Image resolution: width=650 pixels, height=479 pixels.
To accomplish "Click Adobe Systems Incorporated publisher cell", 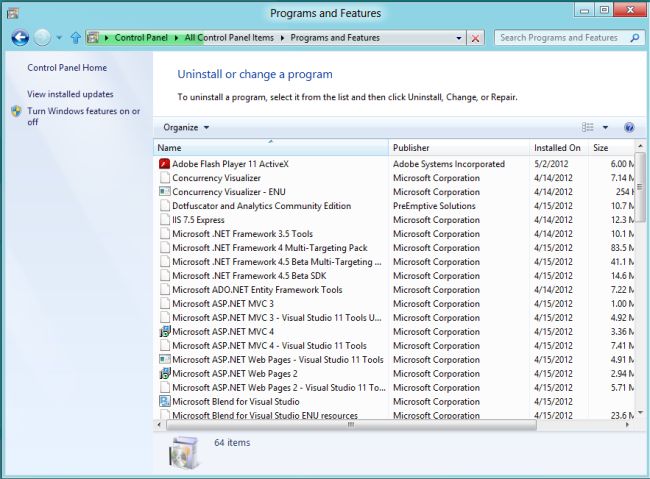I will (449, 164).
